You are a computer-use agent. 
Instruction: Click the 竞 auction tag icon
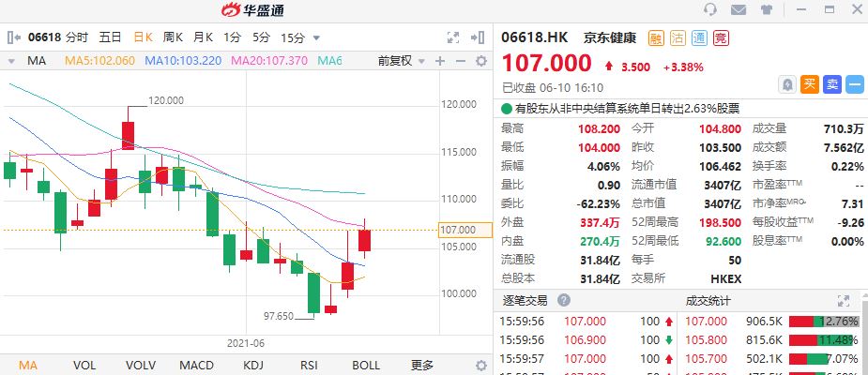(721, 37)
